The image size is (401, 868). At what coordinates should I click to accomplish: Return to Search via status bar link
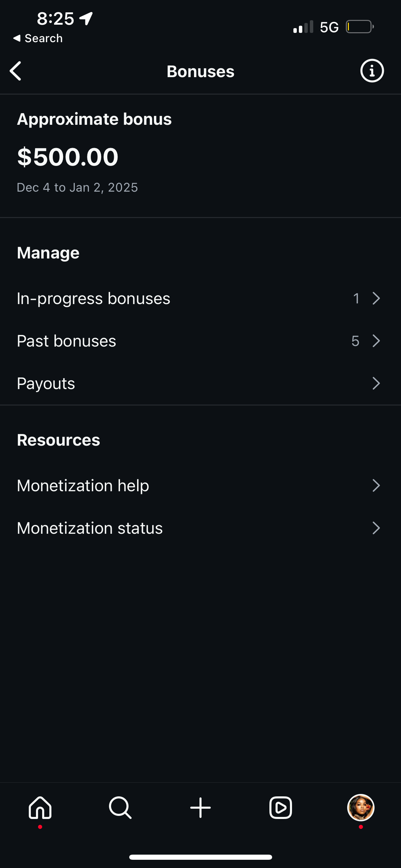pos(38,38)
